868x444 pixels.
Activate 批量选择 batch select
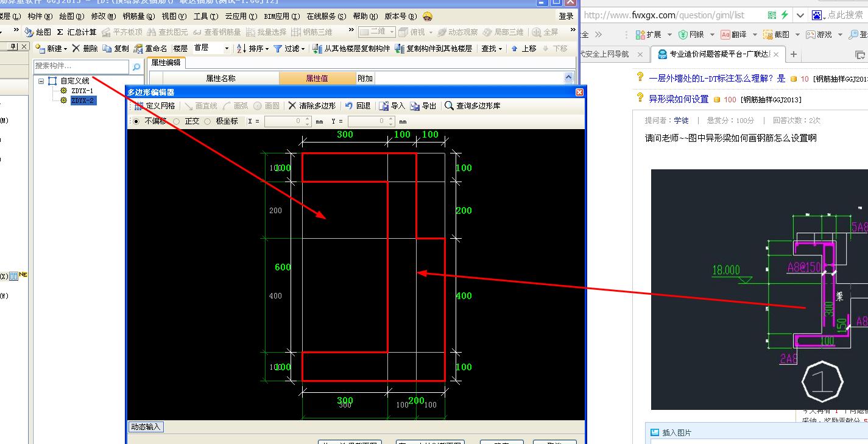click(266, 32)
